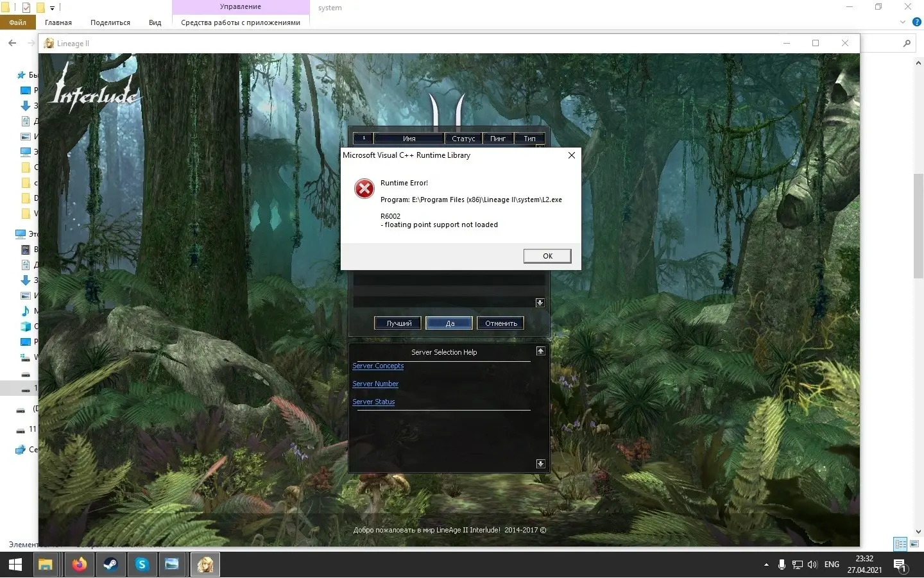Sort server list by 'Имя' column
The width and height of the screenshot is (924, 578).
409,139
